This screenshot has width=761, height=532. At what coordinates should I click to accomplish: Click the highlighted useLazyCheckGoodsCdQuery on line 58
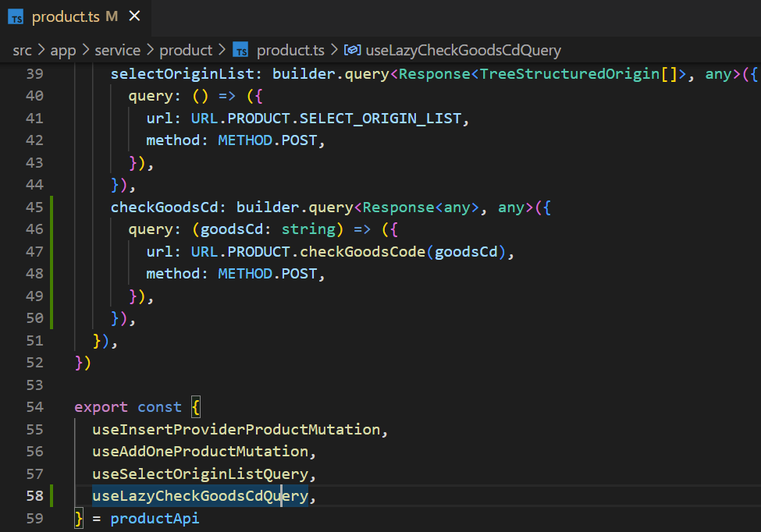(x=201, y=496)
